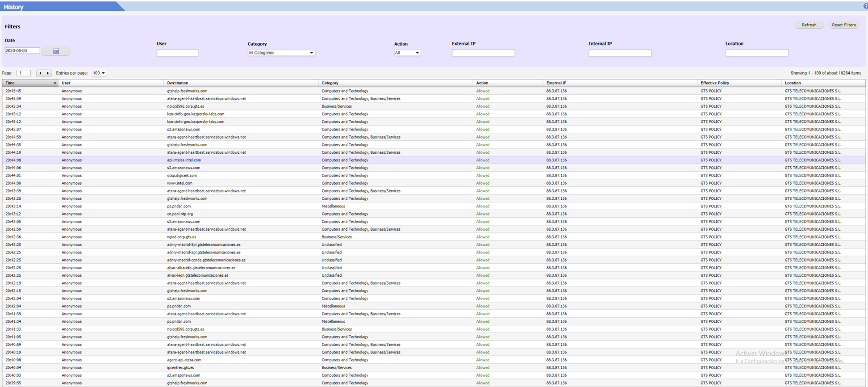This screenshot has width=868, height=387.
Task: Click the 20:44:35 time entry
Action: pos(13,145)
